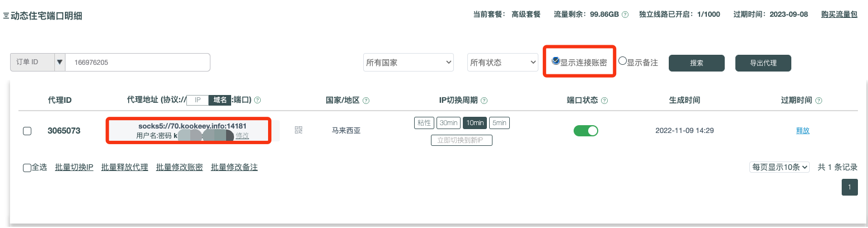Click help icon beside 过期时间 column header
Viewport: 868px width, 228px height.
(819, 101)
